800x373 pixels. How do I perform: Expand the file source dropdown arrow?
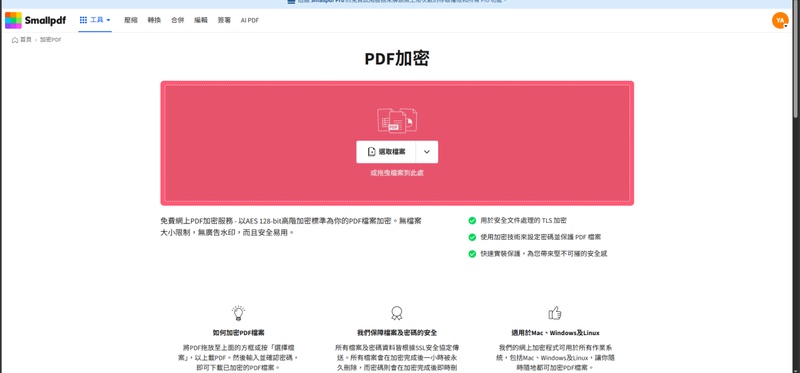[x=427, y=152]
